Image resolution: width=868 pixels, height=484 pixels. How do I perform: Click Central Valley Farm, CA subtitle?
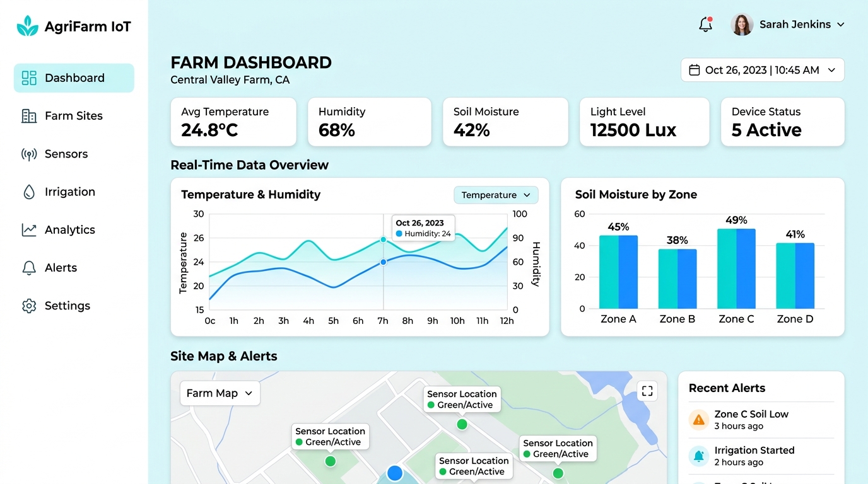(230, 81)
